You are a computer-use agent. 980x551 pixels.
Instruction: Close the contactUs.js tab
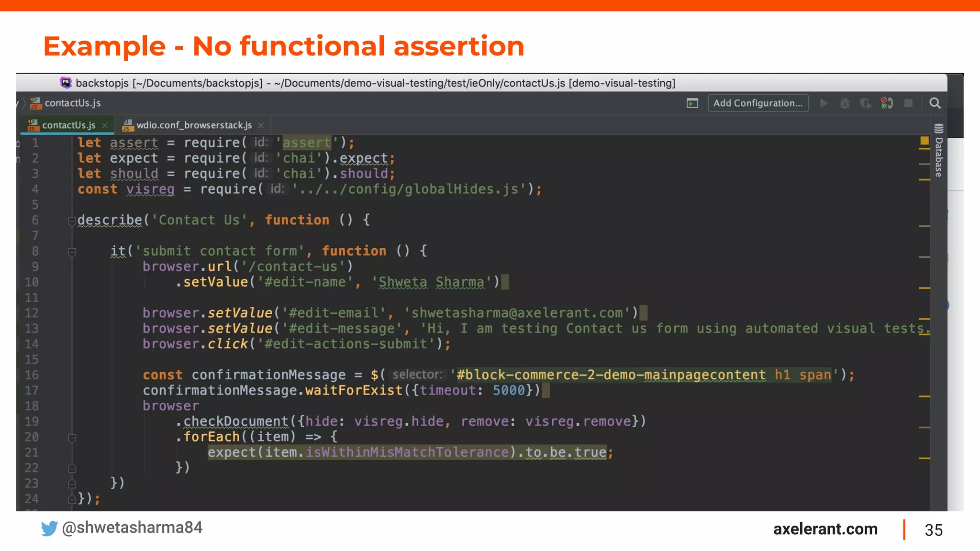click(105, 125)
